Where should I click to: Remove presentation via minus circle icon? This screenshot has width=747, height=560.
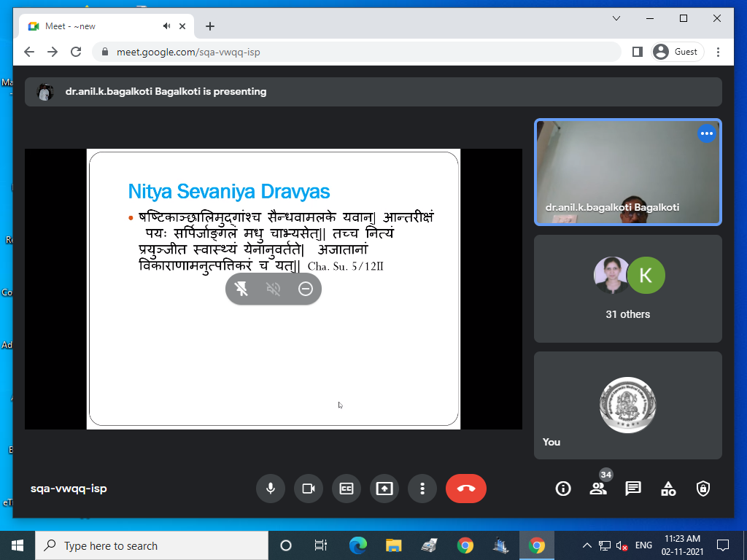tap(306, 289)
